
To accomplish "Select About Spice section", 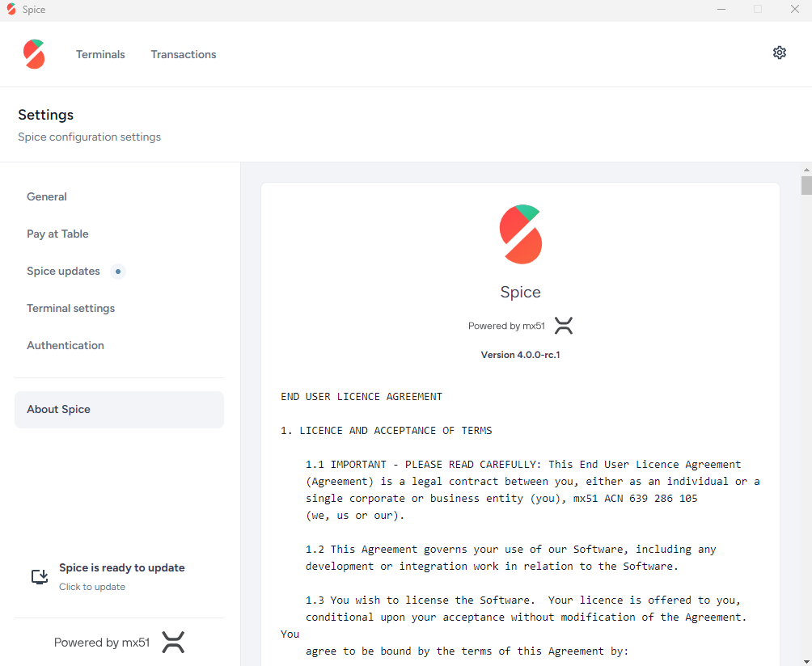I will 119,409.
